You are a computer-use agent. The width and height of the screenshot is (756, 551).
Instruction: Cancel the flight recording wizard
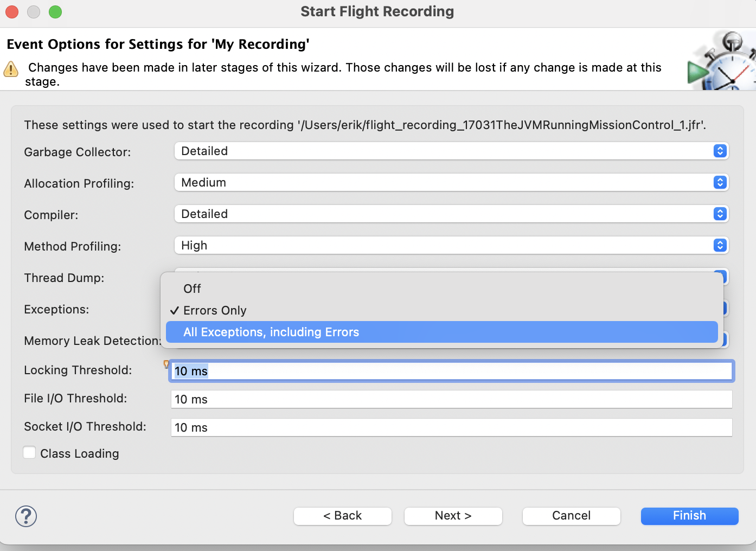tap(571, 516)
